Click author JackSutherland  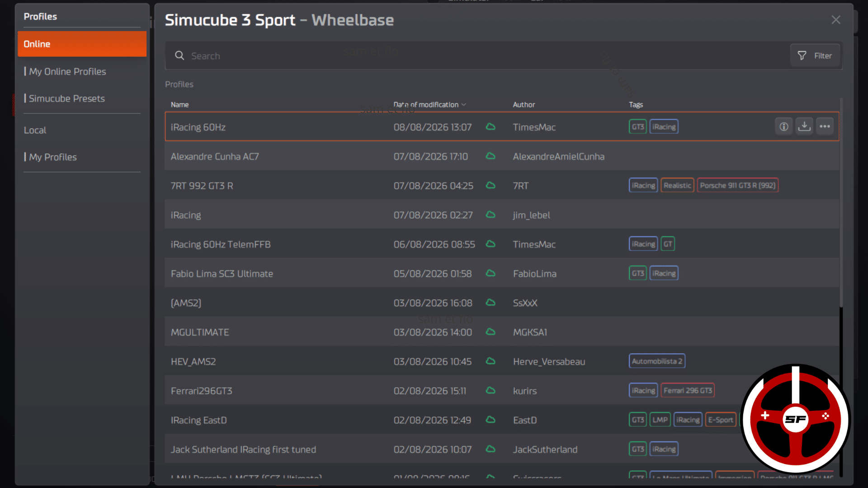click(x=545, y=450)
